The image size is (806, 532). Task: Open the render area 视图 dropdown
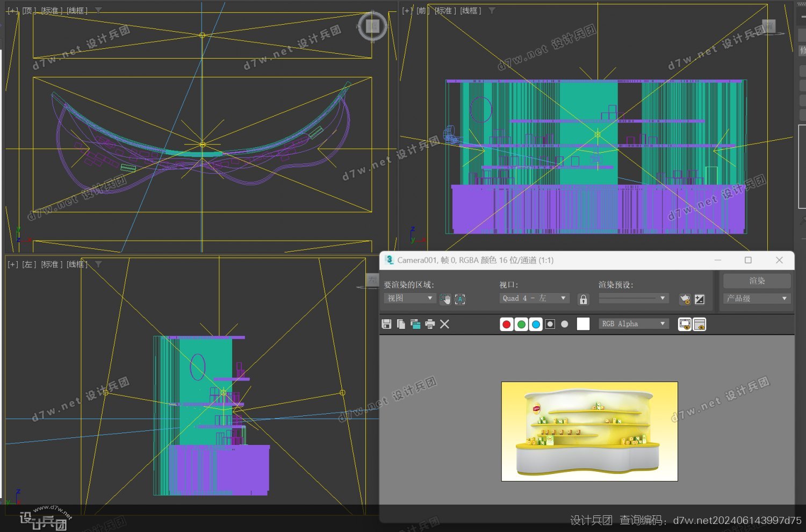coord(409,298)
